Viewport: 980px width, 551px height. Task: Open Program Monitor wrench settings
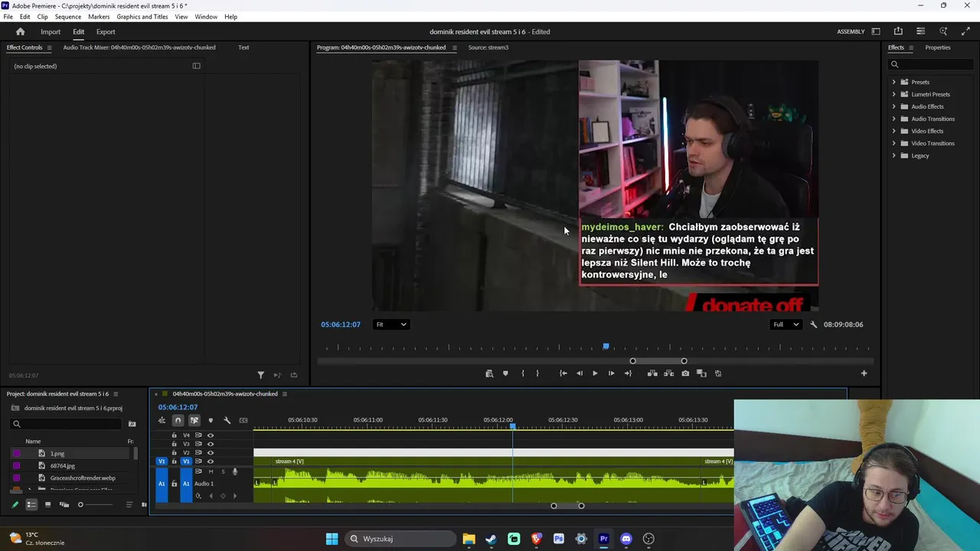tap(813, 324)
